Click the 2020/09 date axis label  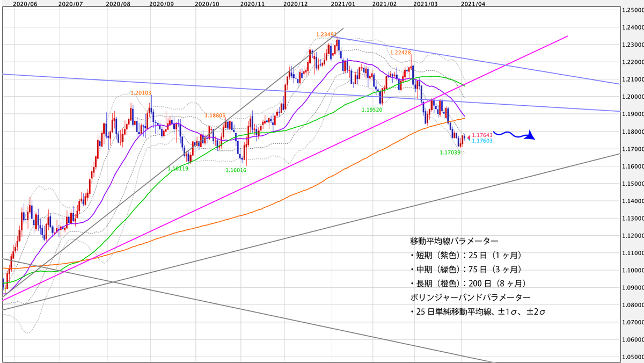coord(162,3)
